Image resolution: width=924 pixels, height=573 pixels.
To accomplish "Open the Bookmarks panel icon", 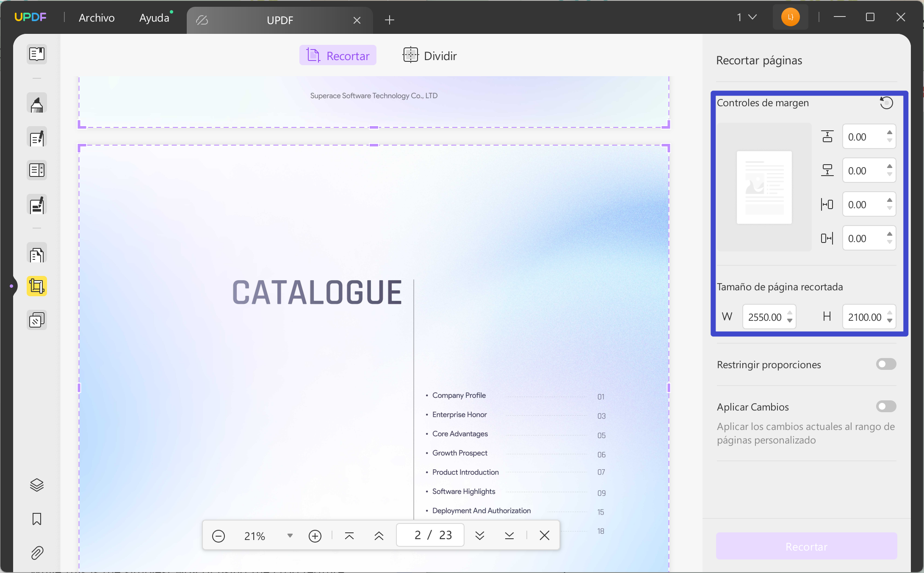I will (37, 519).
